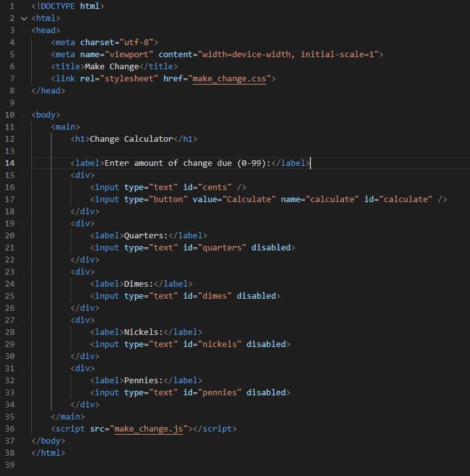Click the "Make Change" title text
The width and height of the screenshot is (470, 476).
click(112, 67)
